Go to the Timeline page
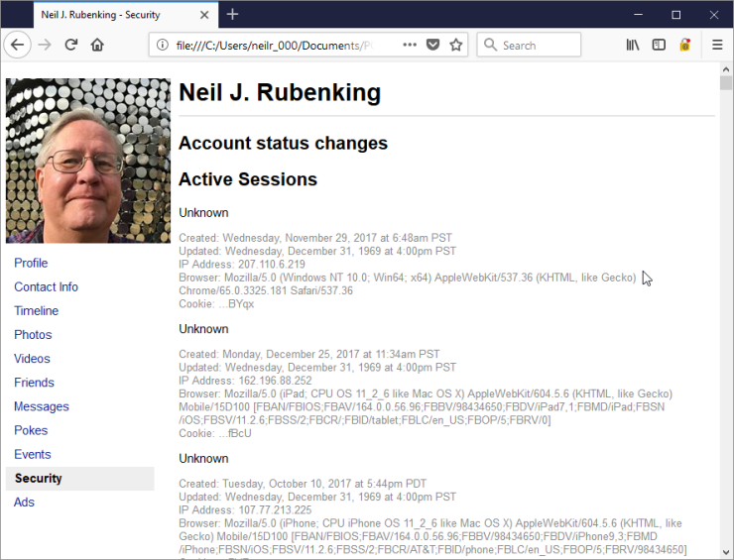This screenshot has height=560, width=734. click(36, 310)
